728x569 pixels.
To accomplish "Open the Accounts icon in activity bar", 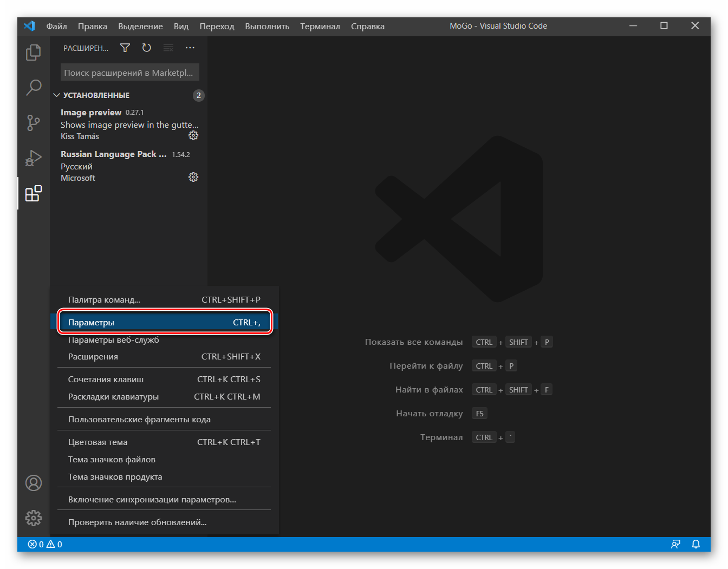I will (x=34, y=483).
